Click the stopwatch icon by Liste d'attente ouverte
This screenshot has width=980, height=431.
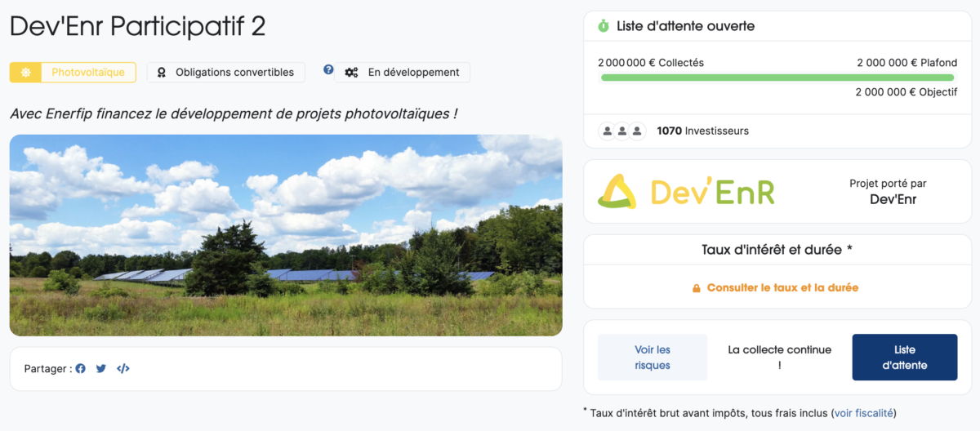tap(604, 26)
